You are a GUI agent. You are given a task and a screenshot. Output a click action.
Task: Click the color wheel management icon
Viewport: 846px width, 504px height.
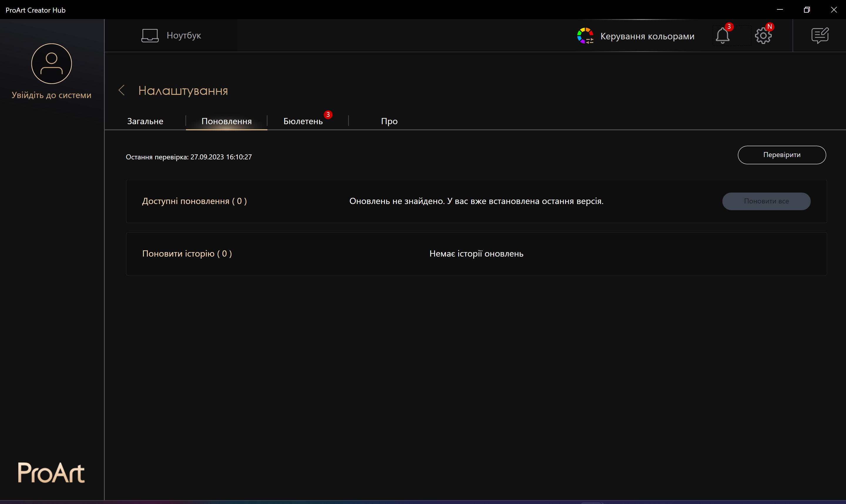(x=585, y=36)
